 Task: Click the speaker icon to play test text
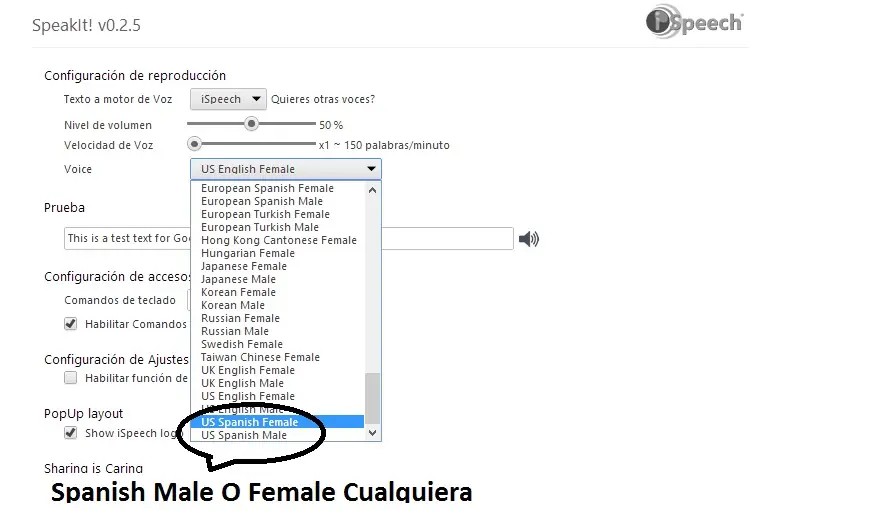[528, 239]
